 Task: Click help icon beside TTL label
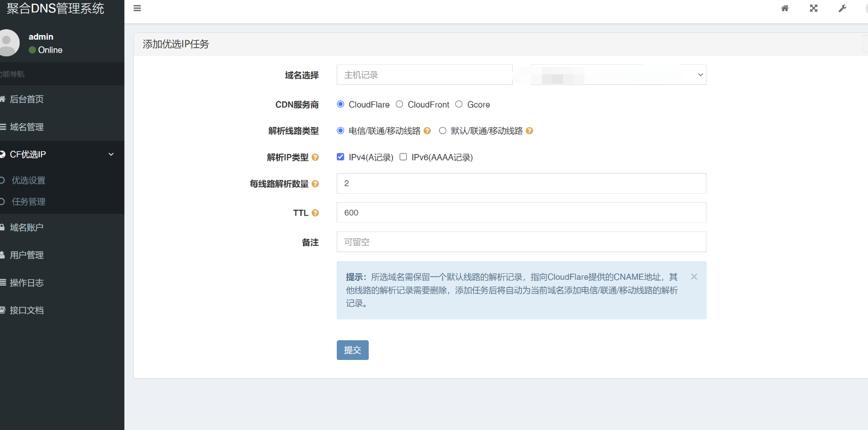click(x=315, y=213)
